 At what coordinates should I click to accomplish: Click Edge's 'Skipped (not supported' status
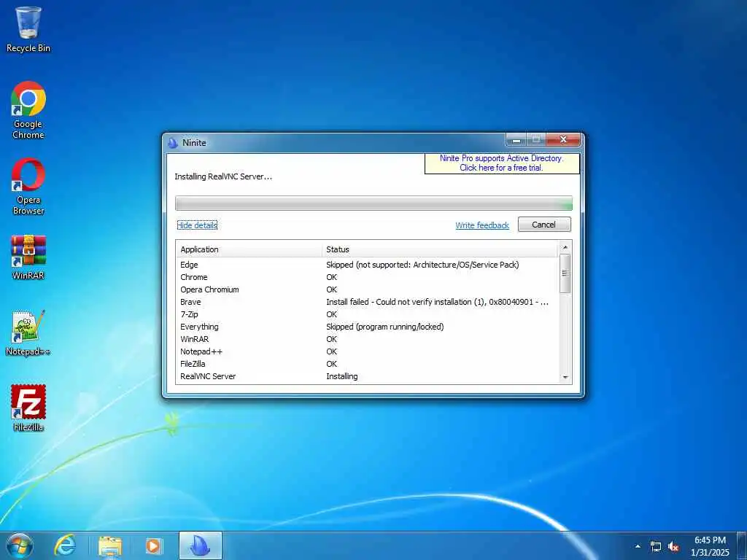point(422,265)
